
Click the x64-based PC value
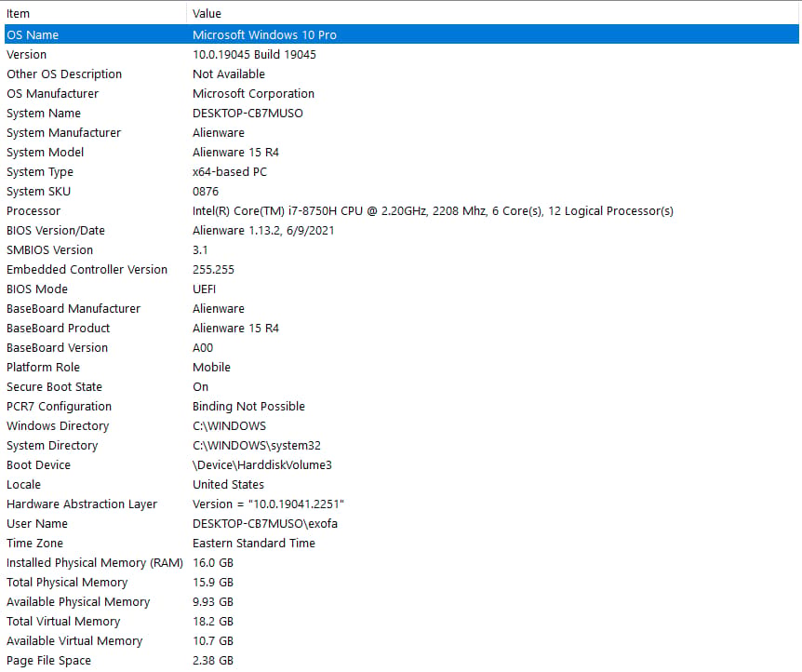point(230,172)
